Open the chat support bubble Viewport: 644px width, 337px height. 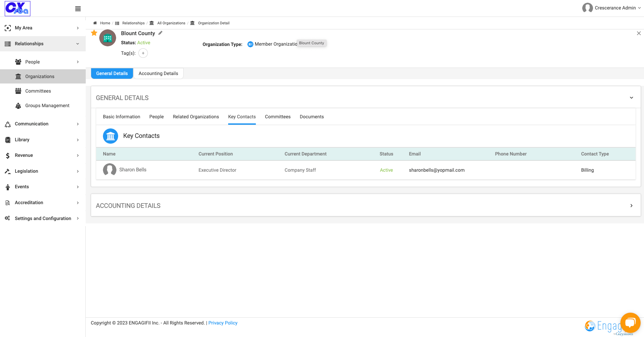(x=630, y=323)
